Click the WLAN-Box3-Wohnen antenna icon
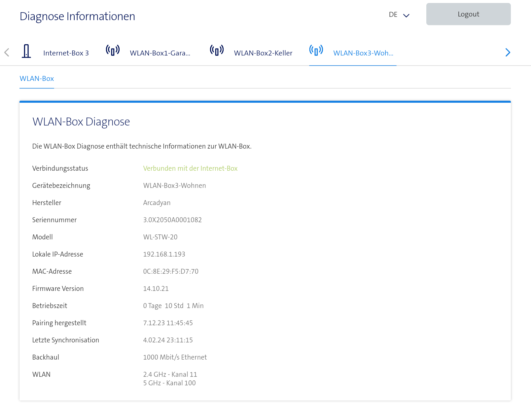The image size is (531, 420). click(x=316, y=51)
